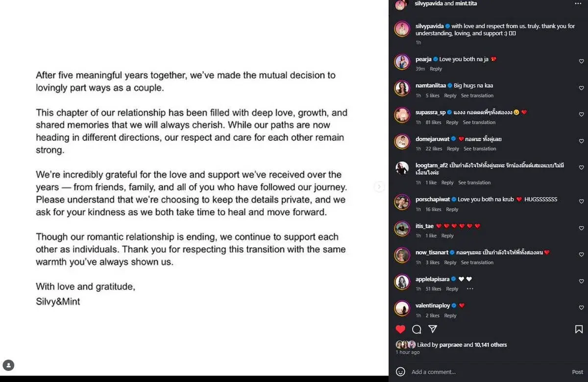Open the emoji picker smiley icon
The height and width of the screenshot is (382, 588).
(400, 372)
